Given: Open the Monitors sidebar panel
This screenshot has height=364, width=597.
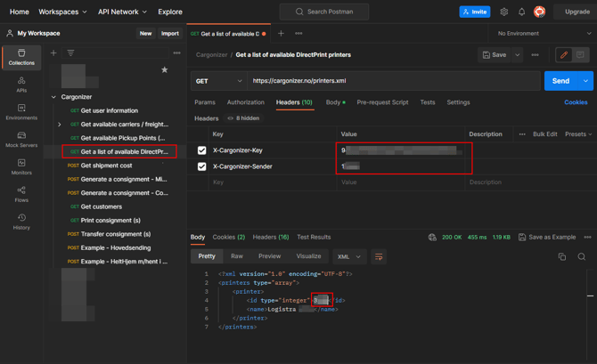Looking at the screenshot, I should point(21,166).
